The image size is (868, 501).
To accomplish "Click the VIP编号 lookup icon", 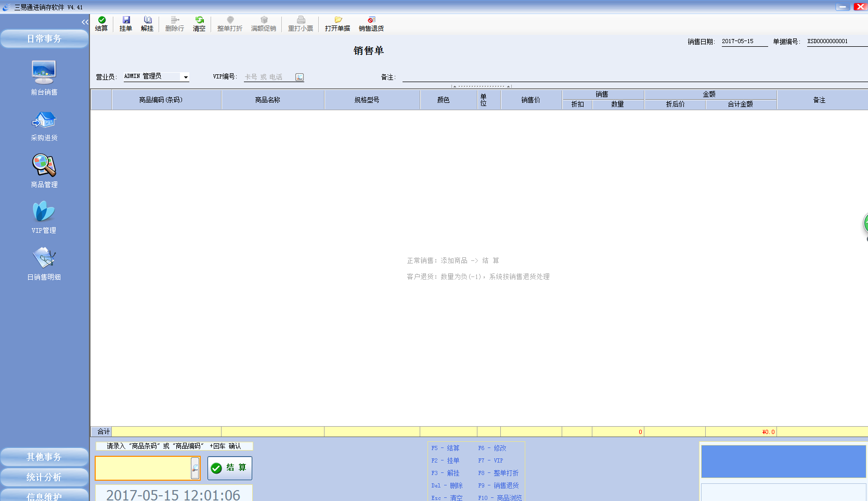I will (x=300, y=77).
